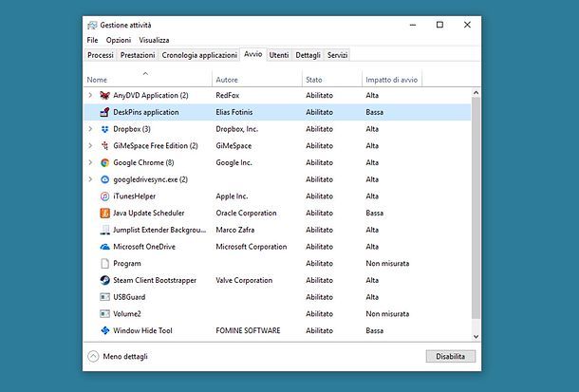579x392 pixels.
Task: Sort by the Autore column header
Action: (x=257, y=80)
